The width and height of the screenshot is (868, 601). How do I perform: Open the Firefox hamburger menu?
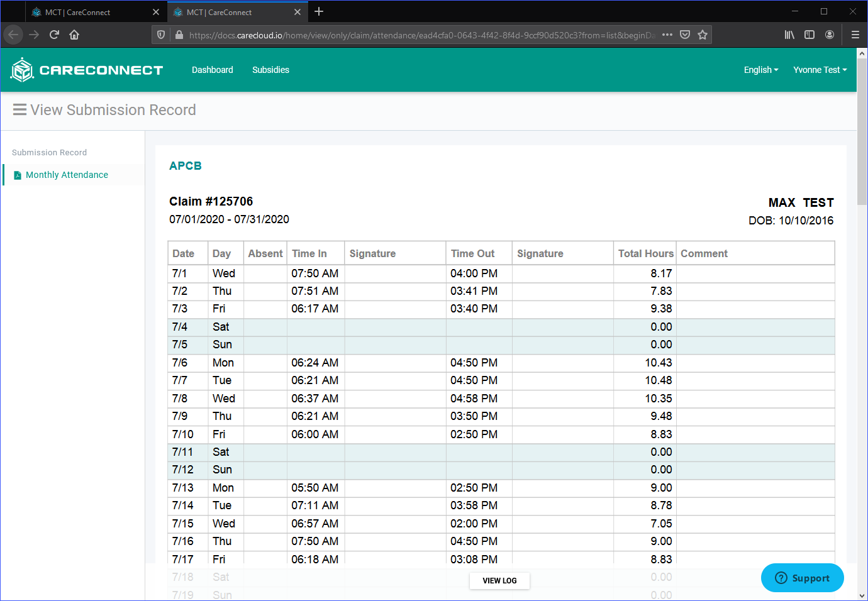855,35
